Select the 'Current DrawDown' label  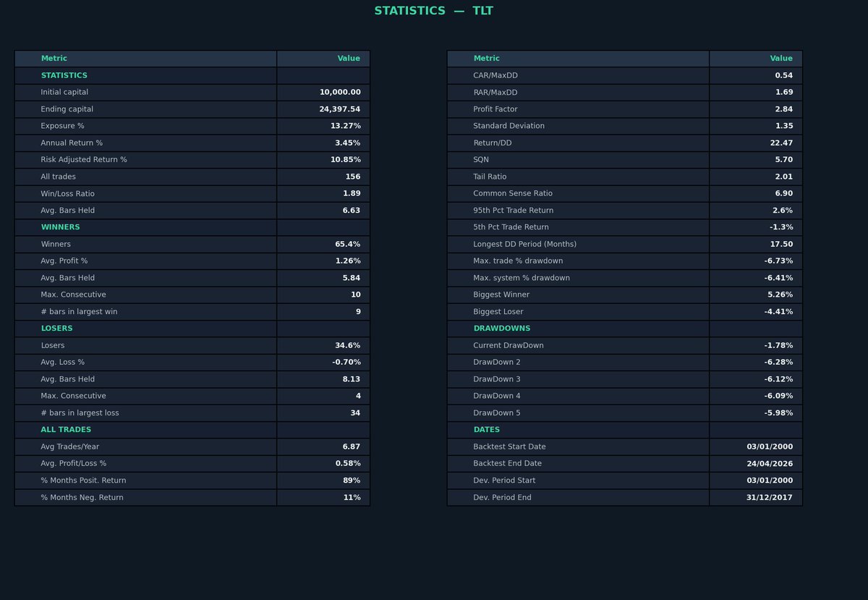[509, 346]
